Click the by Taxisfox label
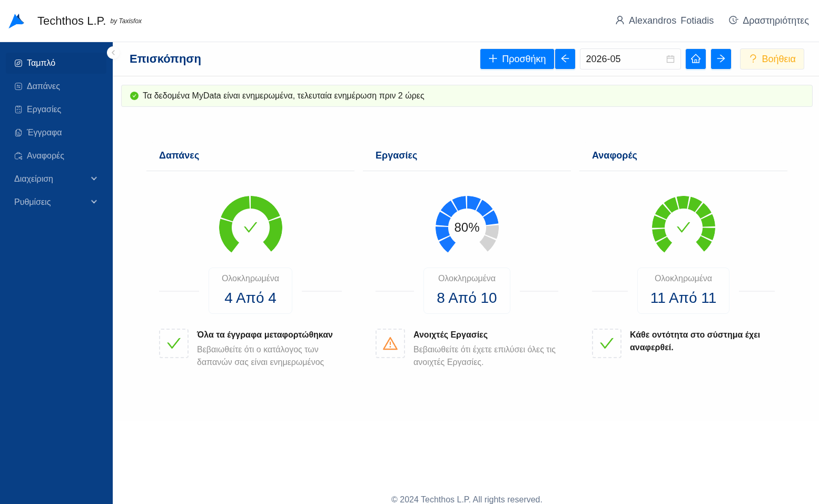 (x=126, y=21)
